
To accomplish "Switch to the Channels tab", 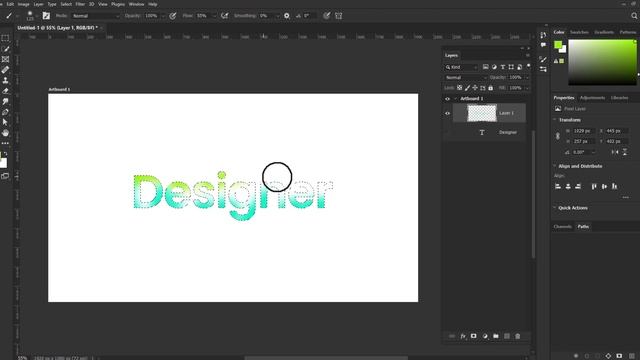I will (x=562, y=227).
